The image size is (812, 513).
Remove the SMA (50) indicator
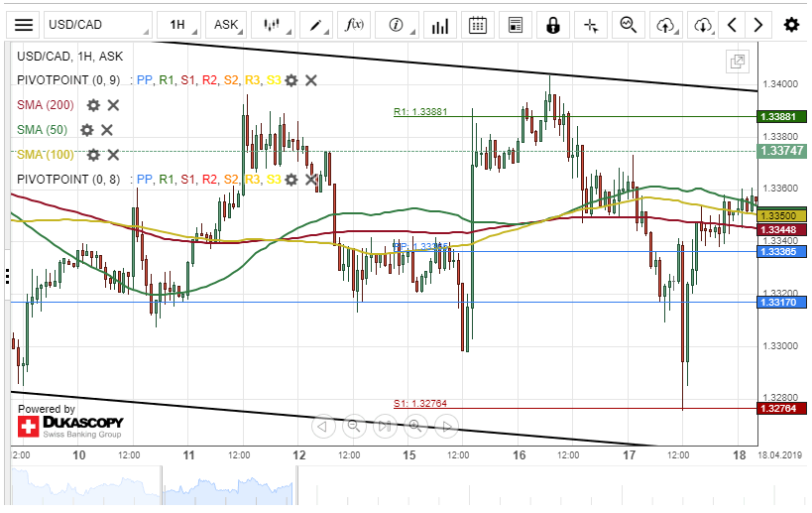(107, 130)
